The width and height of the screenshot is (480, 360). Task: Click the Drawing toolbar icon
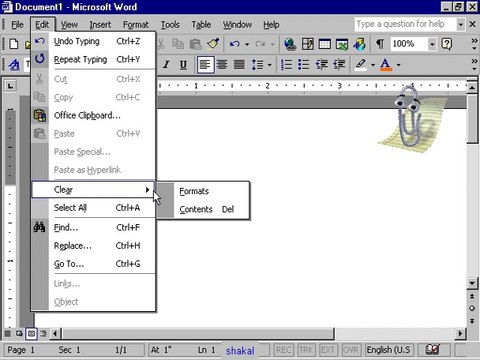point(360,44)
